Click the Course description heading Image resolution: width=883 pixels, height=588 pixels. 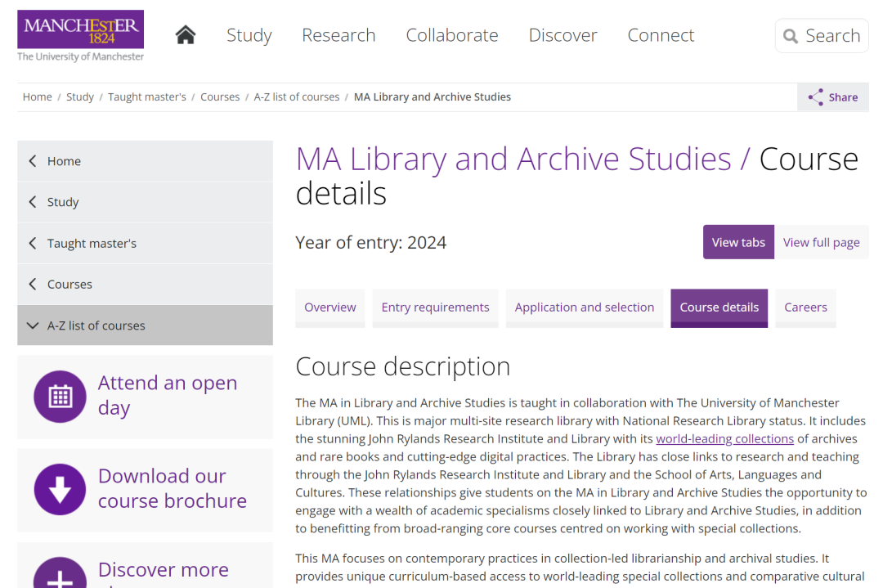click(402, 366)
